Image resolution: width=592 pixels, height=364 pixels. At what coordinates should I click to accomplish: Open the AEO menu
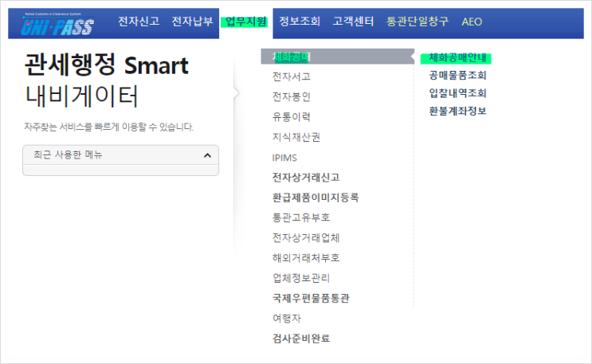click(x=472, y=22)
